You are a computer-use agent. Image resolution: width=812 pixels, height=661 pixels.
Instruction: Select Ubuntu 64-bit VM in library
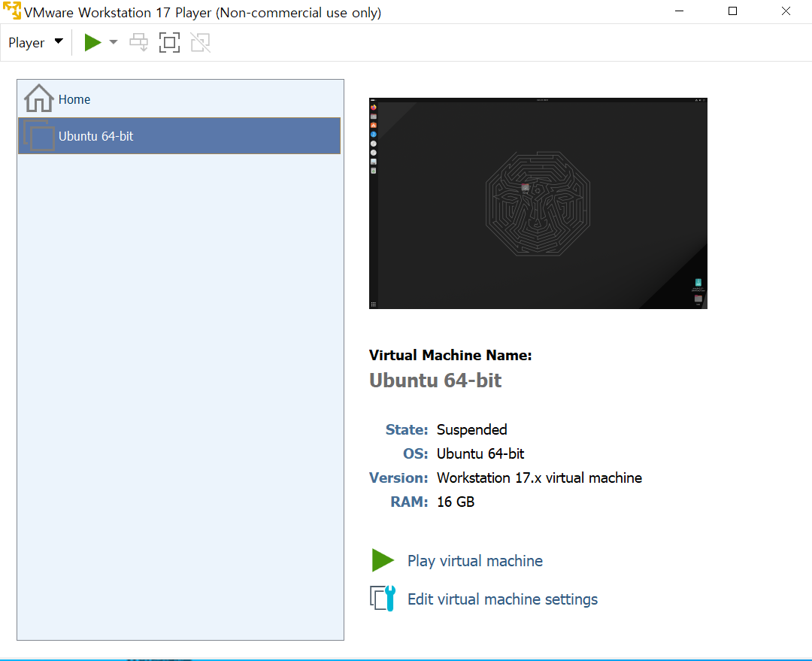pos(179,135)
